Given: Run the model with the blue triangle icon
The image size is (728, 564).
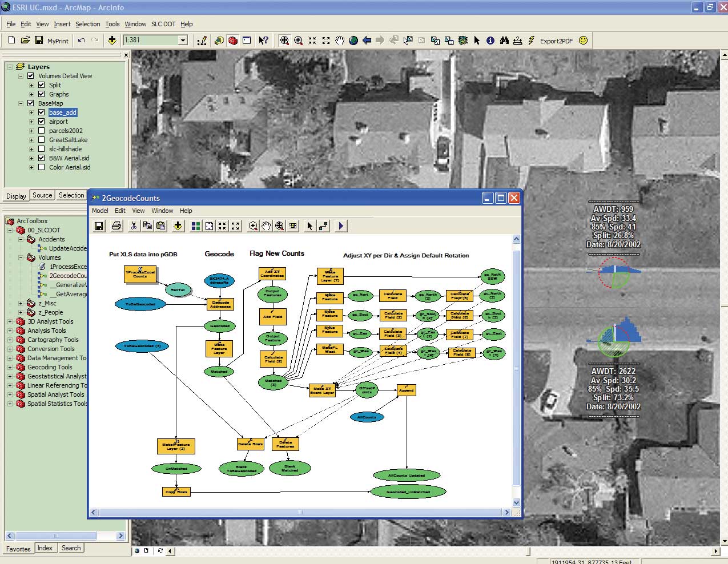Looking at the screenshot, I should tap(340, 225).
